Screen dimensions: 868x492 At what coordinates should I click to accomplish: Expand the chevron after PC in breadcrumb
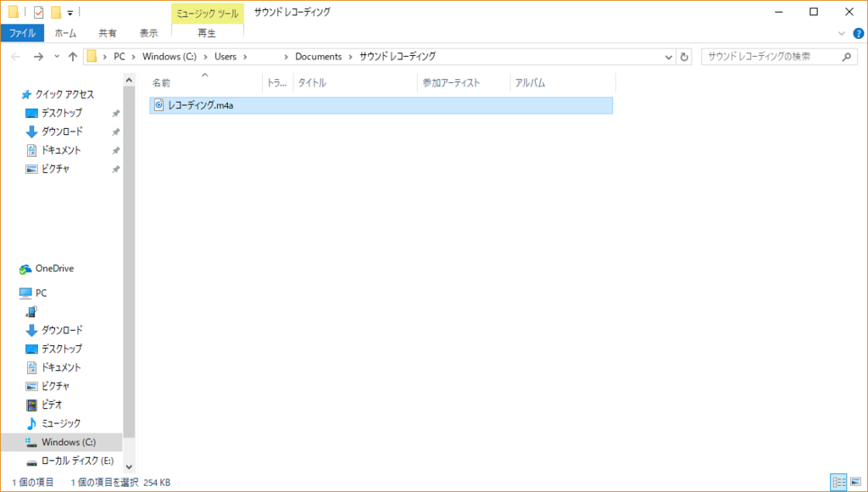(133, 57)
